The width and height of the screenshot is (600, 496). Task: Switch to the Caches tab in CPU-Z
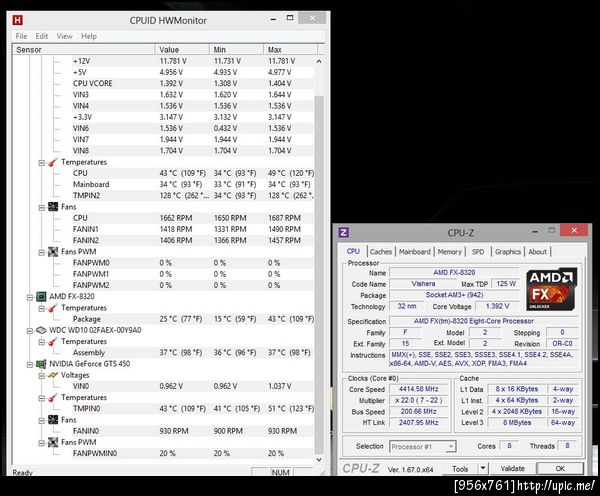[381, 252]
